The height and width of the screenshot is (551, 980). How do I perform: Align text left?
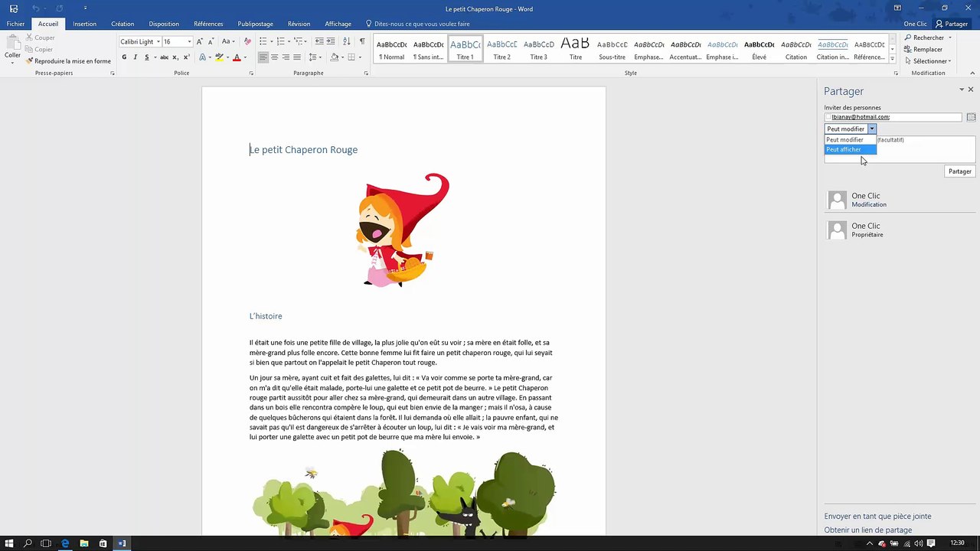pyautogui.click(x=263, y=57)
